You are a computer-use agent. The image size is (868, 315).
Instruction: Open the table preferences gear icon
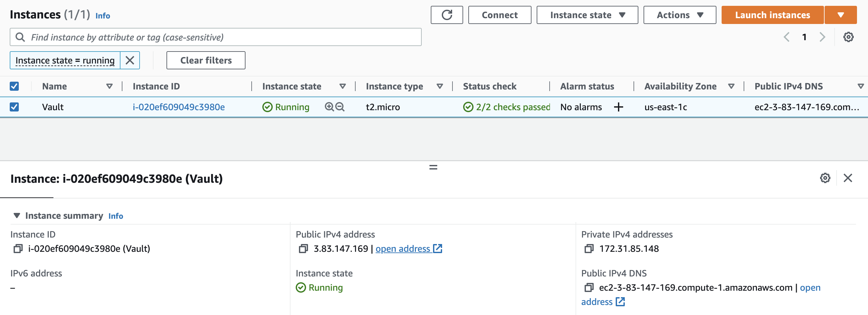[848, 37]
